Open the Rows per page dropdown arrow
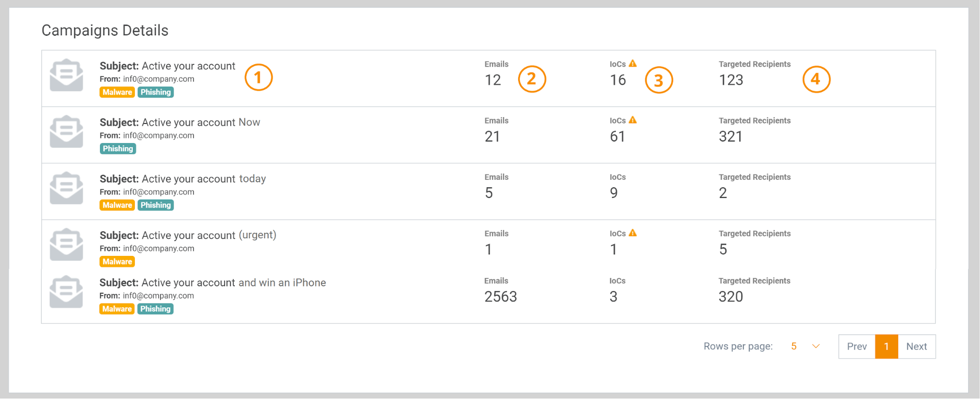Viewport: 980px width, 399px height. click(x=816, y=347)
